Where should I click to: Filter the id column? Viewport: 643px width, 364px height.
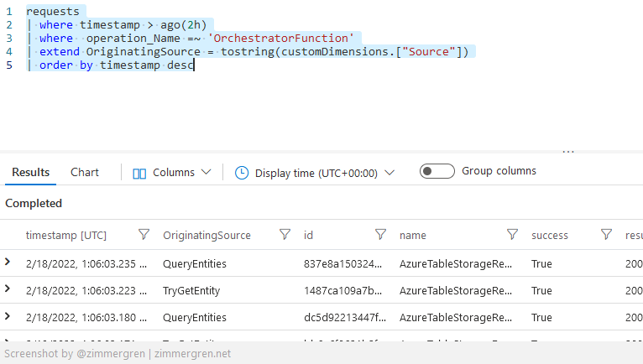380,235
